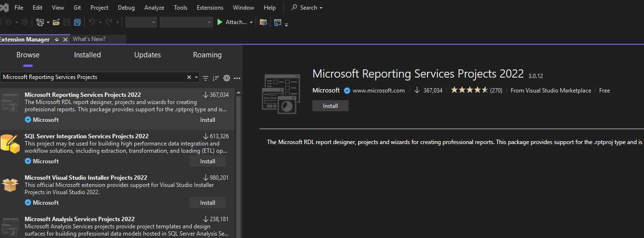The height and width of the screenshot is (238, 644).
Task: Click the Save All icon
Action: click(77, 22)
